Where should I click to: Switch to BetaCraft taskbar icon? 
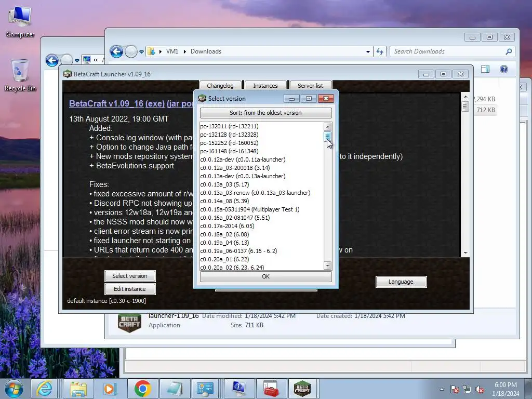(x=302, y=389)
